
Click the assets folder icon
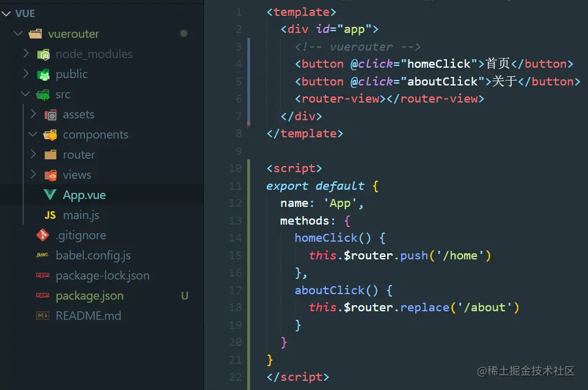pyautogui.click(x=50, y=115)
